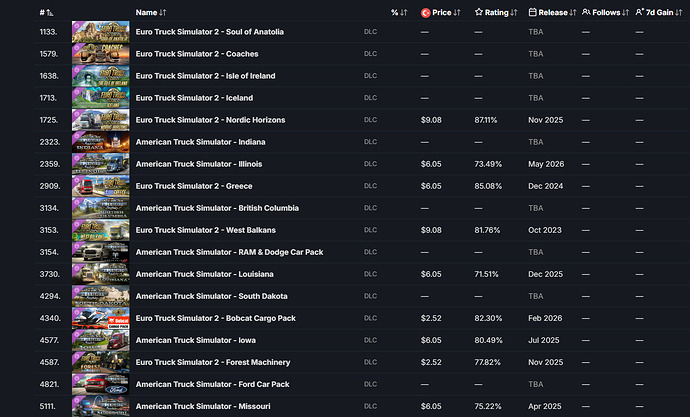
Task: Click the 71.51% rating for Louisiana
Action: point(486,274)
